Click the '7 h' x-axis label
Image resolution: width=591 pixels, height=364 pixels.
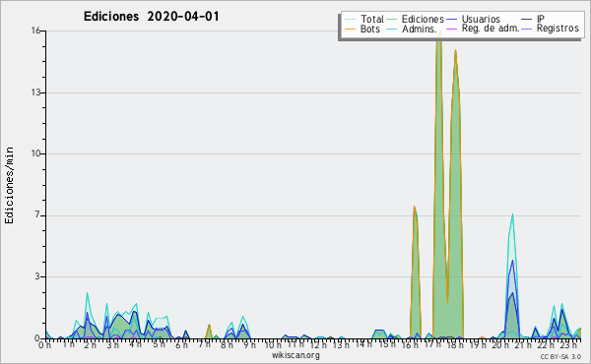pos(204,344)
